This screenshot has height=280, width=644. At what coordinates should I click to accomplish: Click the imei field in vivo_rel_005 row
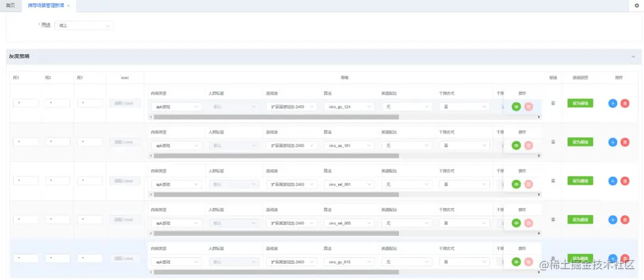coord(125,220)
